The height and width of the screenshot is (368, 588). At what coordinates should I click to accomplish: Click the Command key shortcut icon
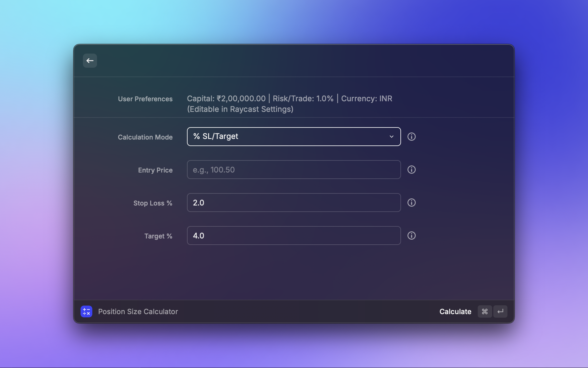pos(485,311)
